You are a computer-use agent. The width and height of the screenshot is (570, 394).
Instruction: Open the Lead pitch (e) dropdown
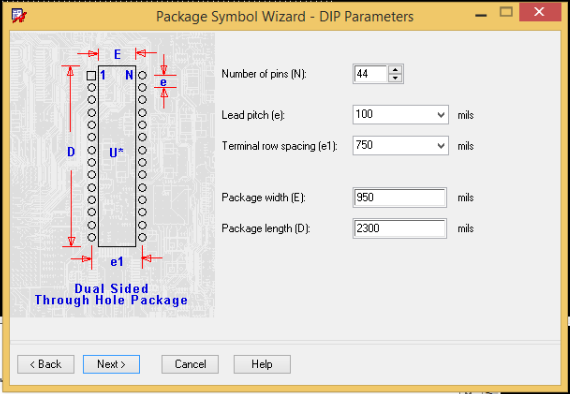coord(441,115)
